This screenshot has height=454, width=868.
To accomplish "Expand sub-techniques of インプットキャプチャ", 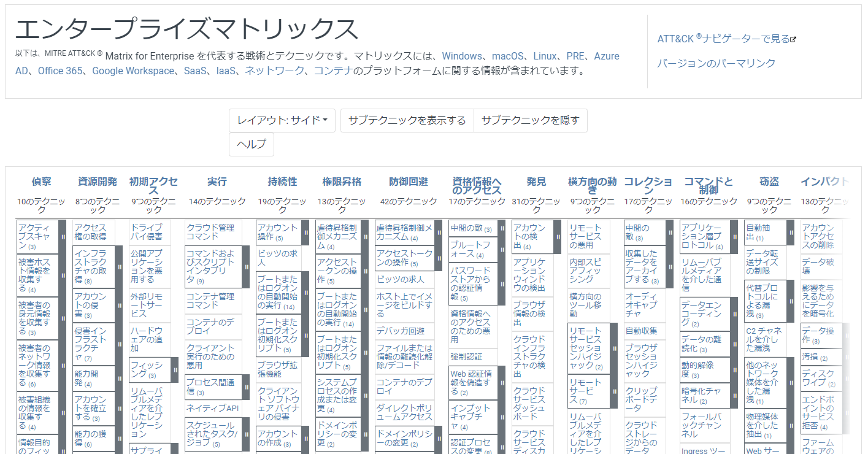I will click(x=502, y=417).
